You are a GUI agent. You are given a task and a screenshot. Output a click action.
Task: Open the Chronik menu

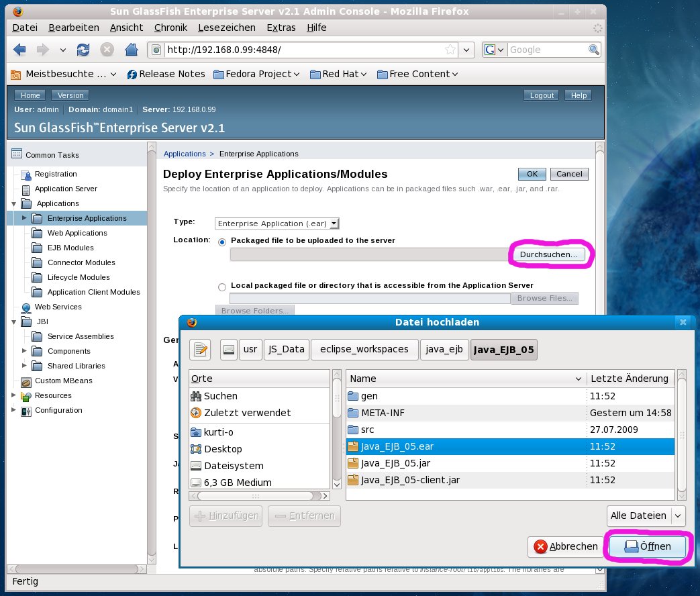pos(170,28)
